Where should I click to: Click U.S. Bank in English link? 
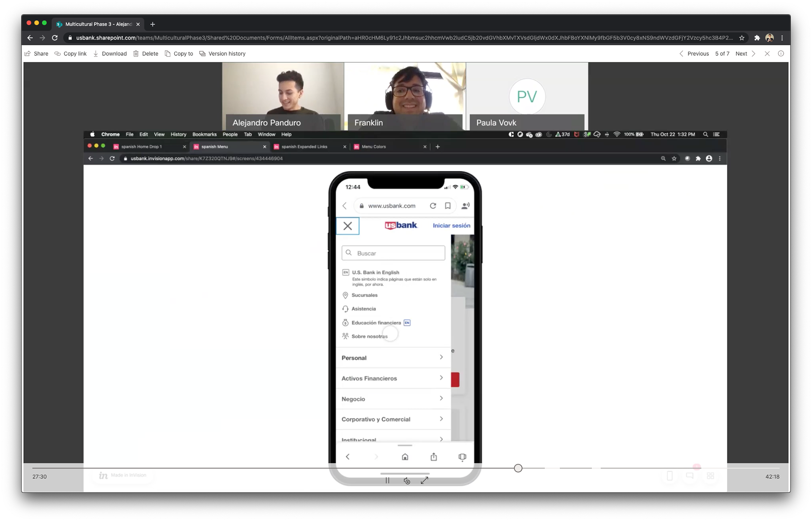click(x=375, y=272)
